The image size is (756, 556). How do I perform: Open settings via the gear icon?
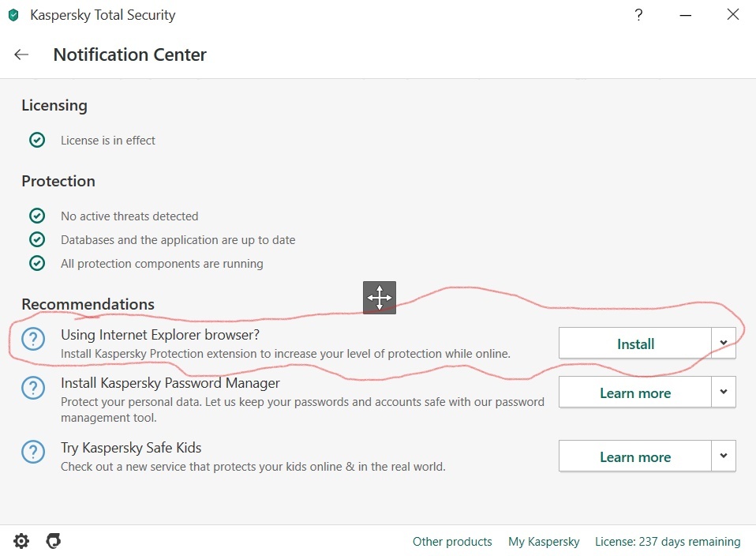[21, 541]
